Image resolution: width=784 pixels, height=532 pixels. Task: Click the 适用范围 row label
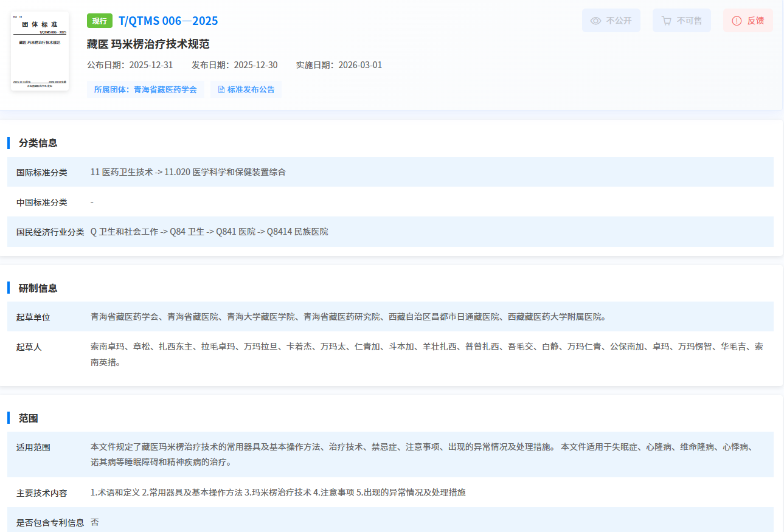[33, 447]
